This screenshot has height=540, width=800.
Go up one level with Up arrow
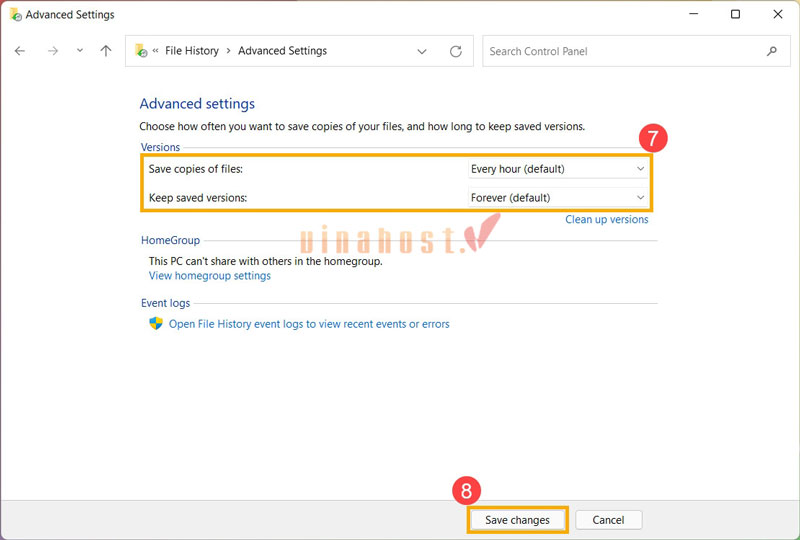pos(106,51)
